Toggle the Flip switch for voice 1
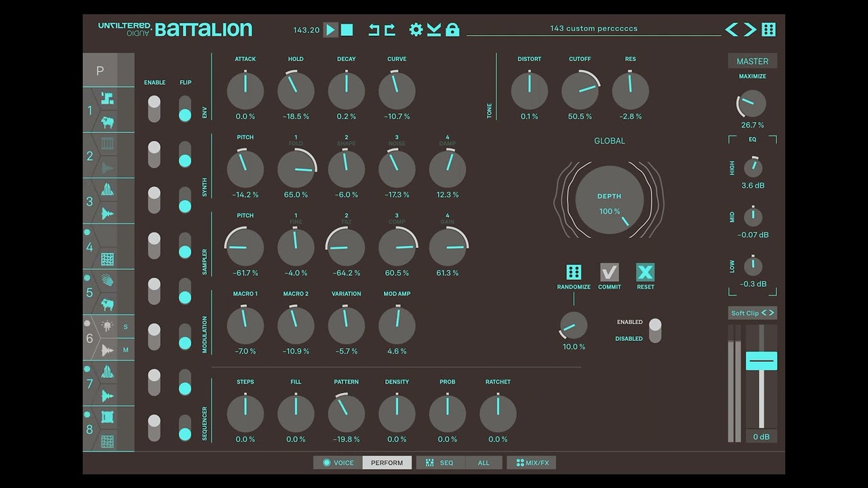Viewport: 868px width, 488px height. pos(185,108)
